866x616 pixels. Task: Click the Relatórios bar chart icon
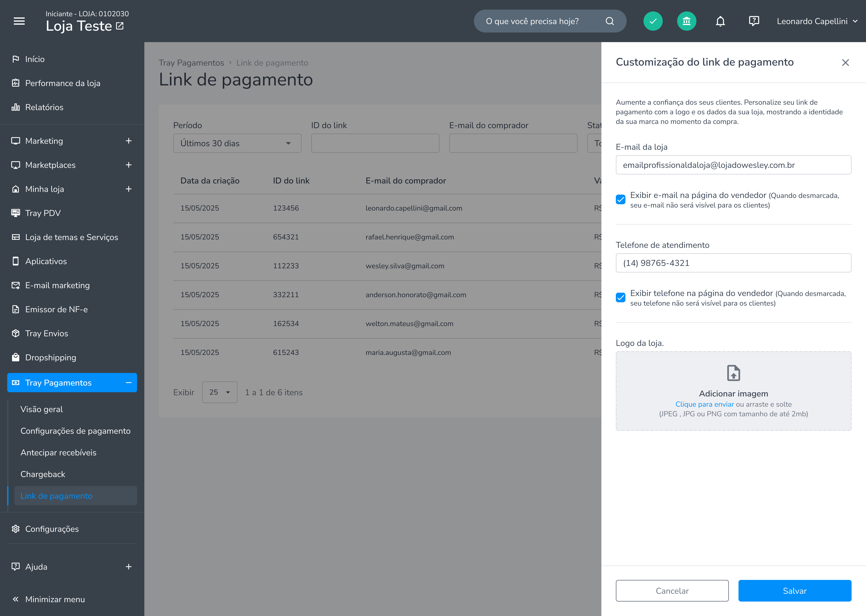(15, 107)
